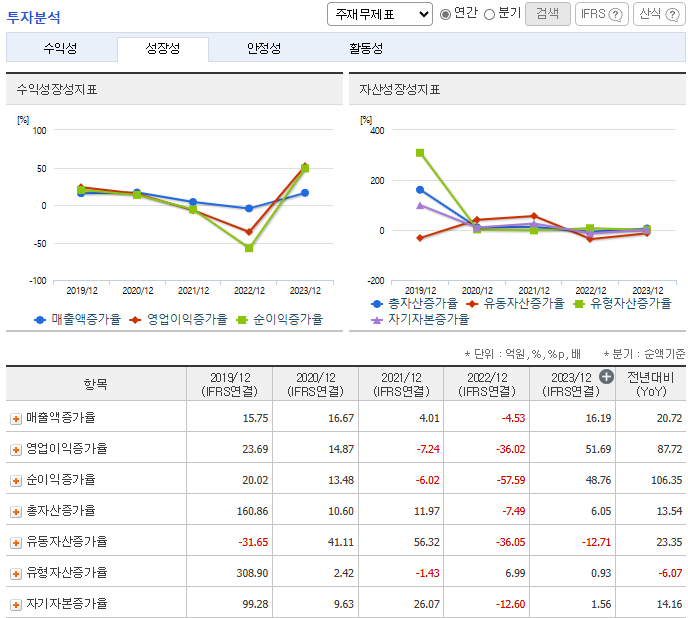This screenshot has height=618, width=688.
Task: Click the value 56.32 in the table
Action: point(426,542)
